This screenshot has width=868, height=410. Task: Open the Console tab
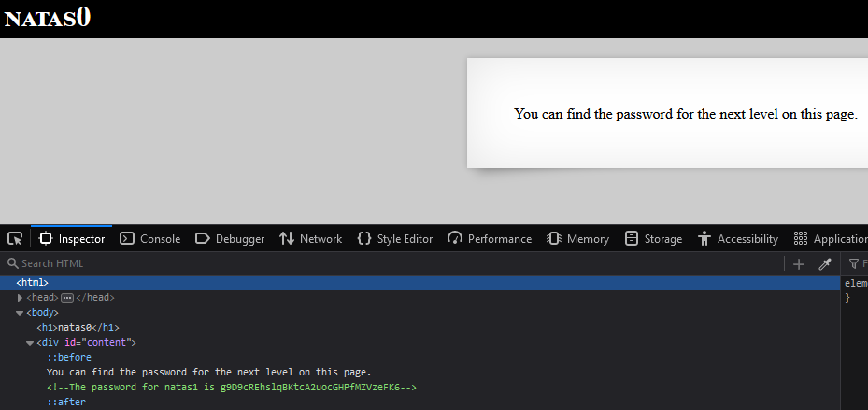click(x=150, y=239)
